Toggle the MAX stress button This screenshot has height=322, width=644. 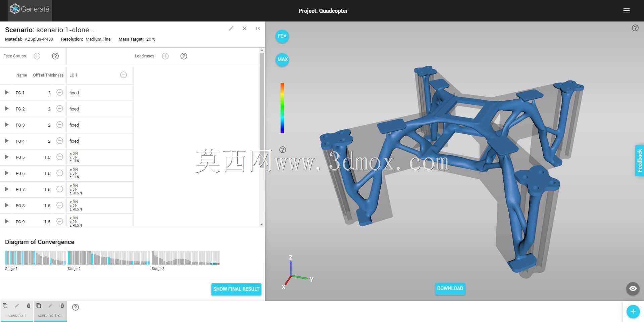(x=282, y=59)
